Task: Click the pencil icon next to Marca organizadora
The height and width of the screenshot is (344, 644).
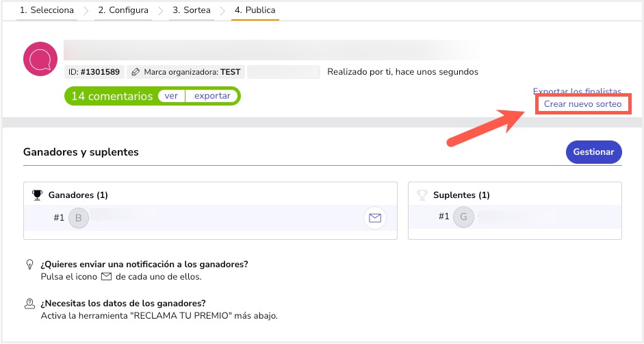Action: (x=135, y=72)
